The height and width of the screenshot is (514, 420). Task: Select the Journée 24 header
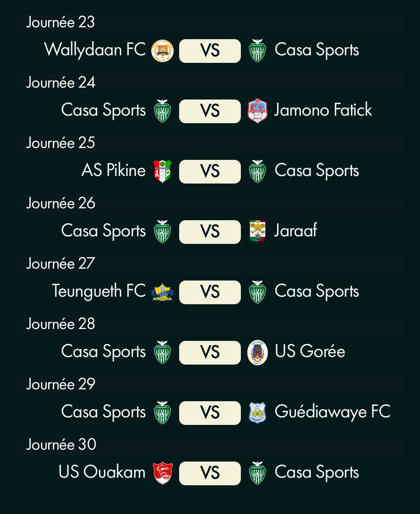[x=210, y=83]
